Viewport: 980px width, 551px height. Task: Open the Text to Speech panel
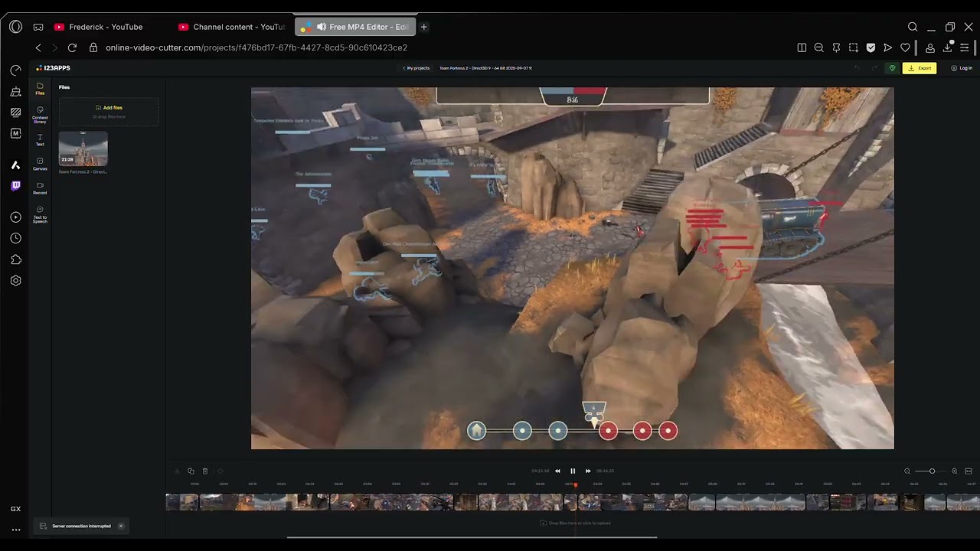point(40,214)
